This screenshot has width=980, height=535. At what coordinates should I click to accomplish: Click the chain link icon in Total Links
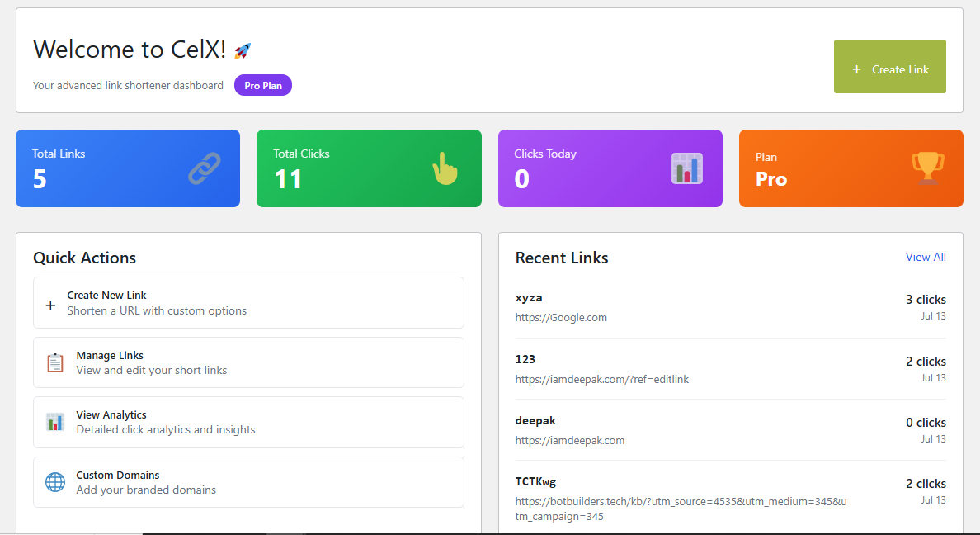[x=204, y=168]
